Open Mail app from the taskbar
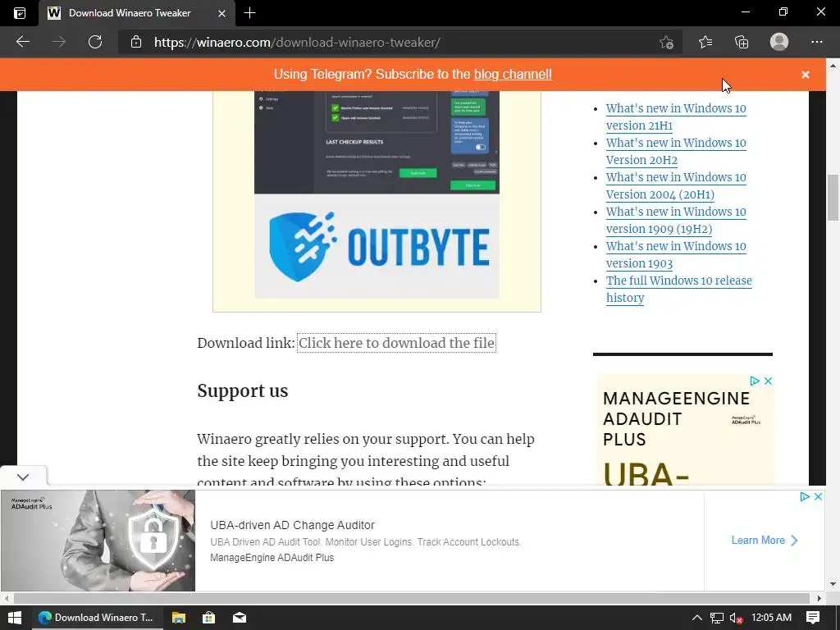The width and height of the screenshot is (840, 630). click(x=239, y=617)
